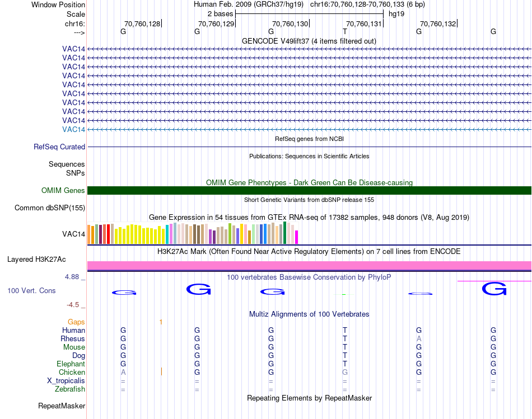Click 'Publications: Sequences in Scientific Articles' title

pyautogui.click(x=309, y=156)
